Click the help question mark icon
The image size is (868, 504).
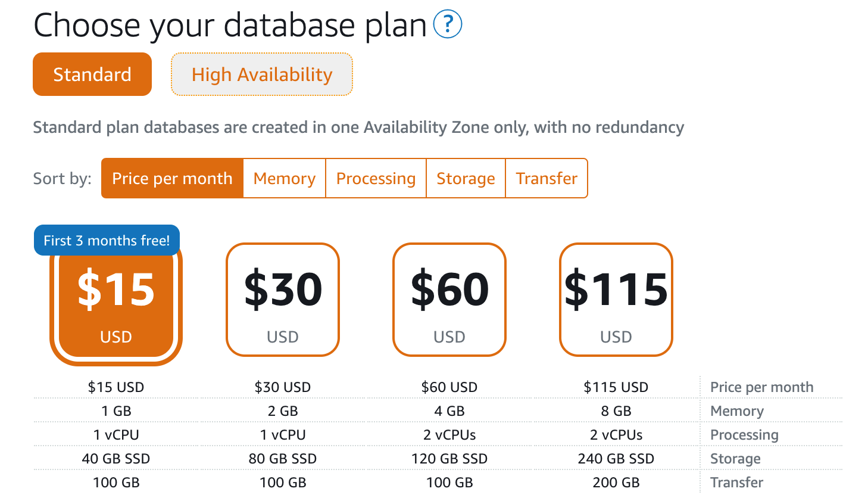click(448, 24)
